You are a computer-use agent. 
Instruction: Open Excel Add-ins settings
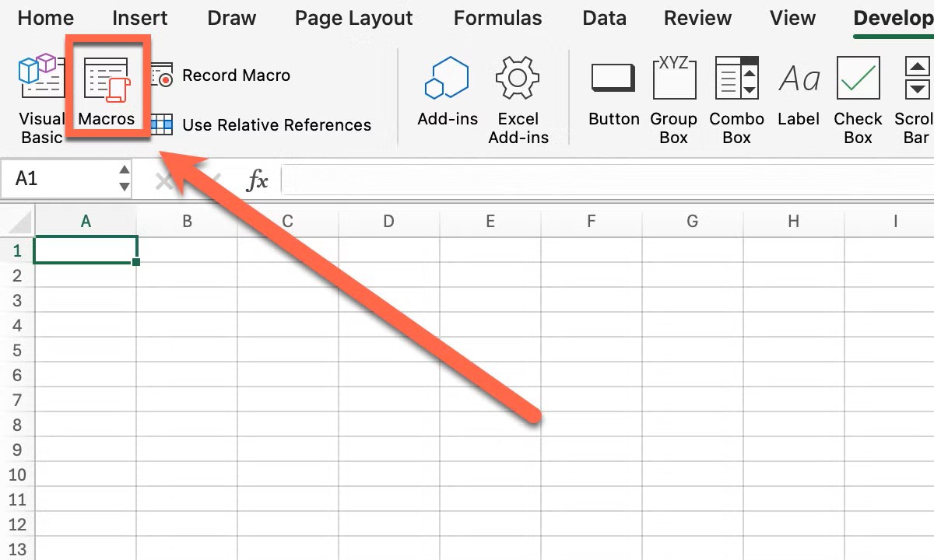(x=518, y=93)
